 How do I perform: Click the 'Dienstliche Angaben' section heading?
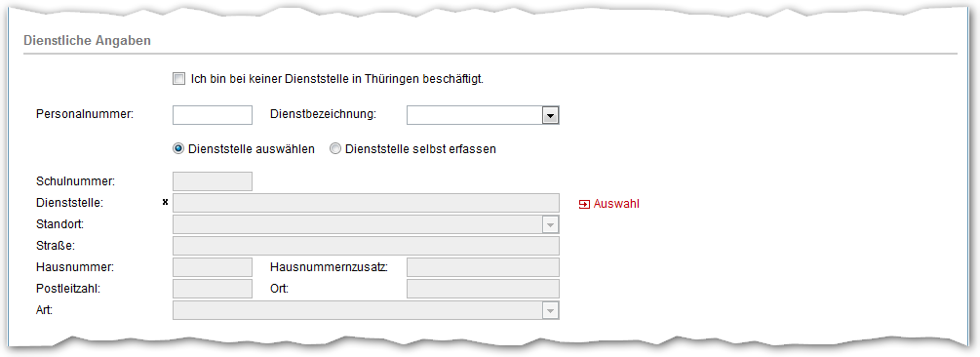click(87, 41)
